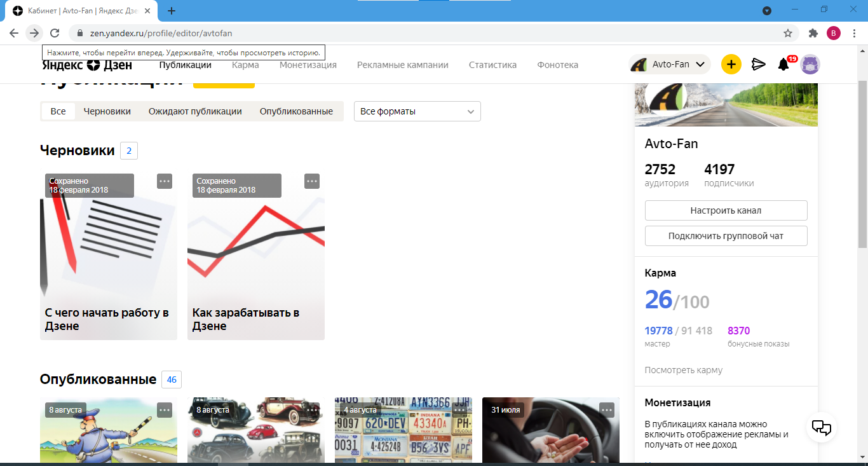868x466 pixels.
Task: Click the Черновики count badge '2'
Action: coord(129,151)
